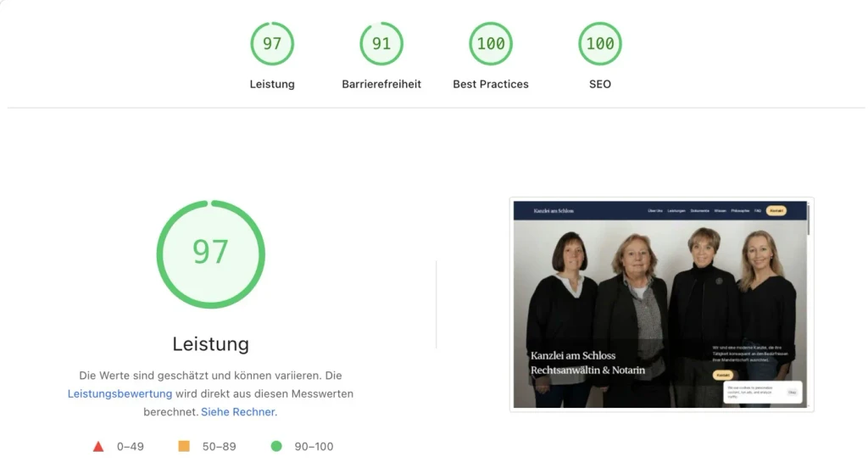Viewport: 868px width, 468px height.
Task: Open the Siehe Rechner link
Action: [x=238, y=412]
